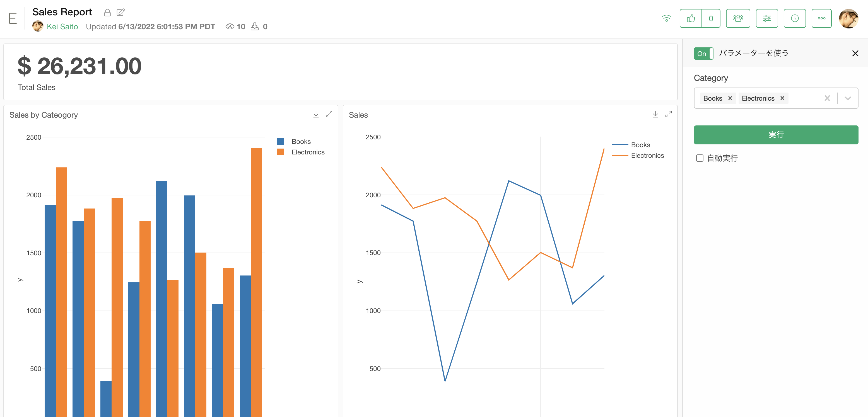
Task: Click the lock icon beside Sales Report
Action: 107,13
